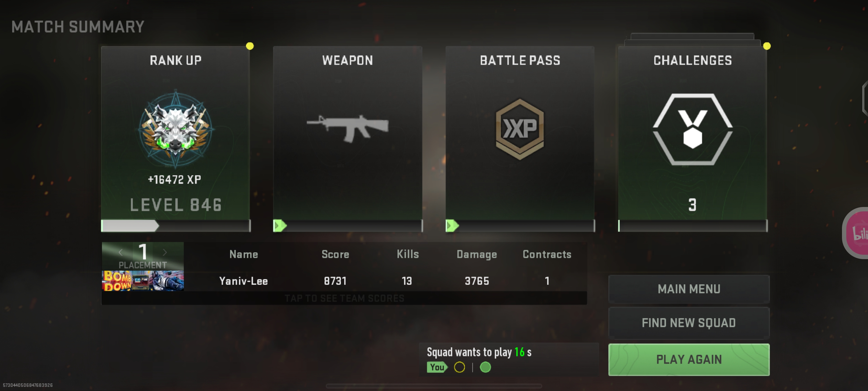Select the assault rifle weapon icon
Screen dimensions: 868x391
[x=348, y=128]
